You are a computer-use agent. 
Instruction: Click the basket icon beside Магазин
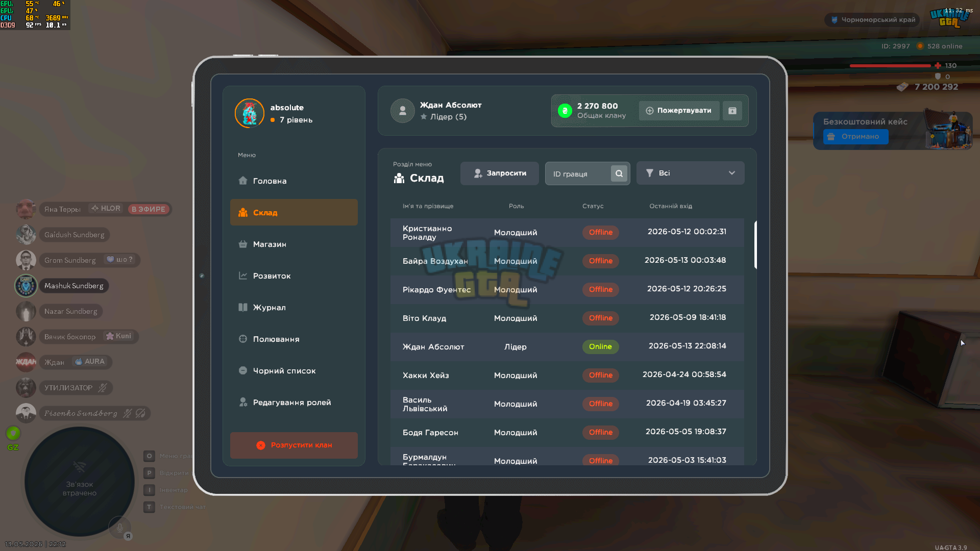pos(243,244)
